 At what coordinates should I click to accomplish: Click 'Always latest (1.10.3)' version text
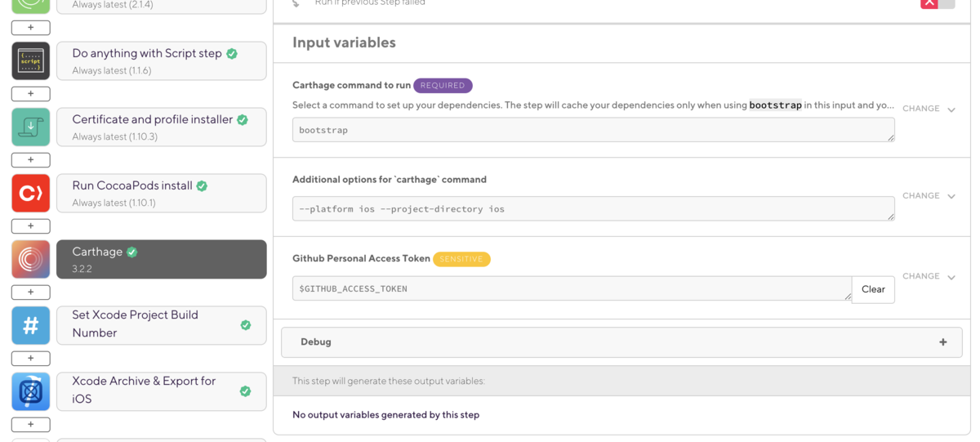[114, 137]
